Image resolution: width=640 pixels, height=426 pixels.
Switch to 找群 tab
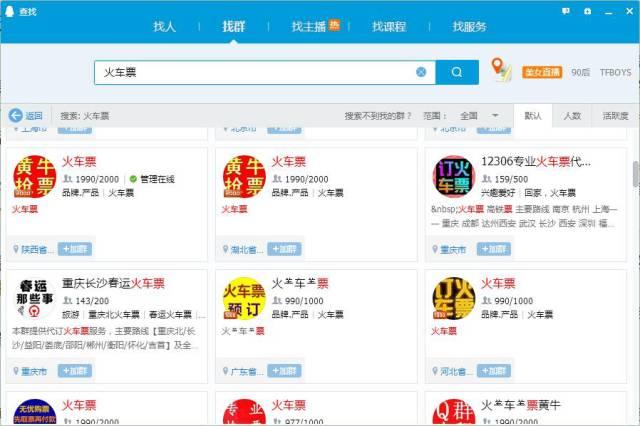pos(233,27)
